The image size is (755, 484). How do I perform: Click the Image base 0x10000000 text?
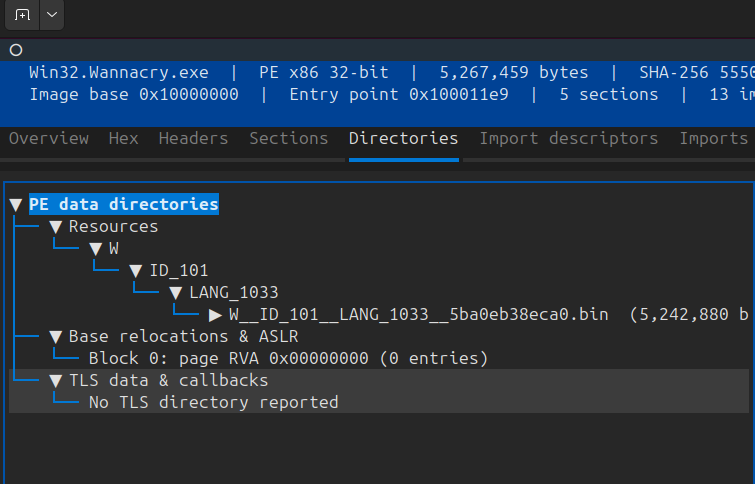point(134,94)
